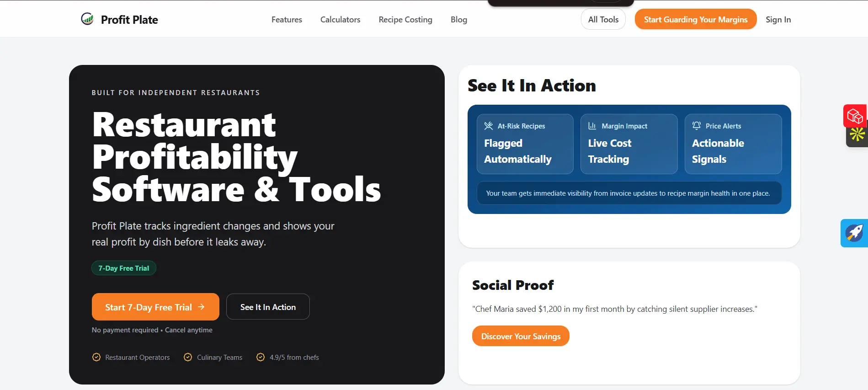Select the Live Cost Tracking card
This screenshot has width=868, height=390.
click(629, 144)
